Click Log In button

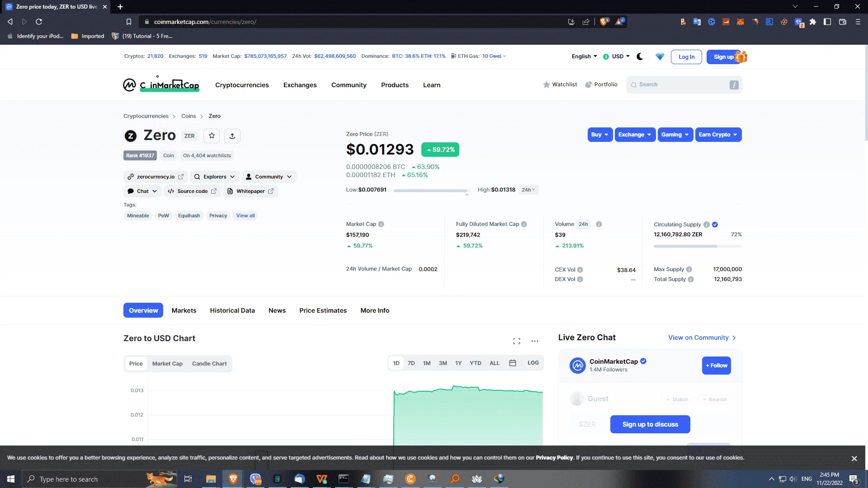click(x=686, y=57)
